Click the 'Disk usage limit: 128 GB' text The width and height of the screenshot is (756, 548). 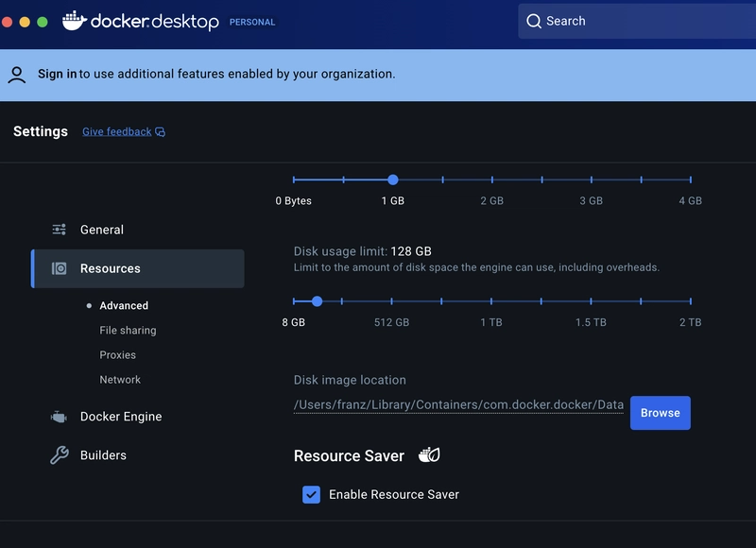coord(363,251)
